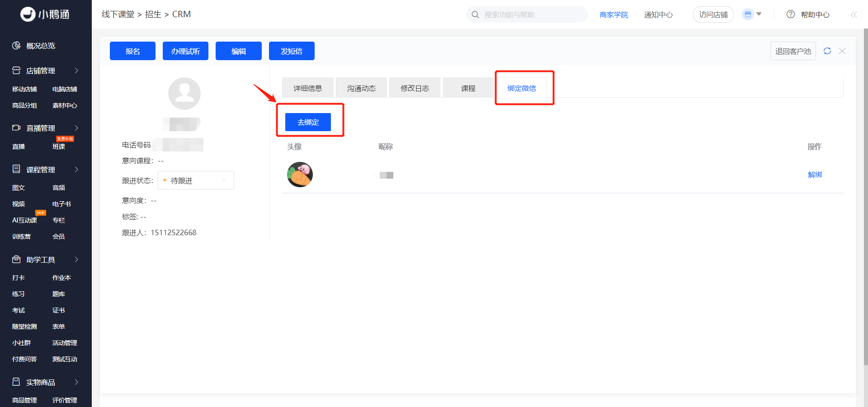Screen dimensions: 868x407
Task: Open the 跟进状态 待跟进 dropdown
Action: click(196, 180)
